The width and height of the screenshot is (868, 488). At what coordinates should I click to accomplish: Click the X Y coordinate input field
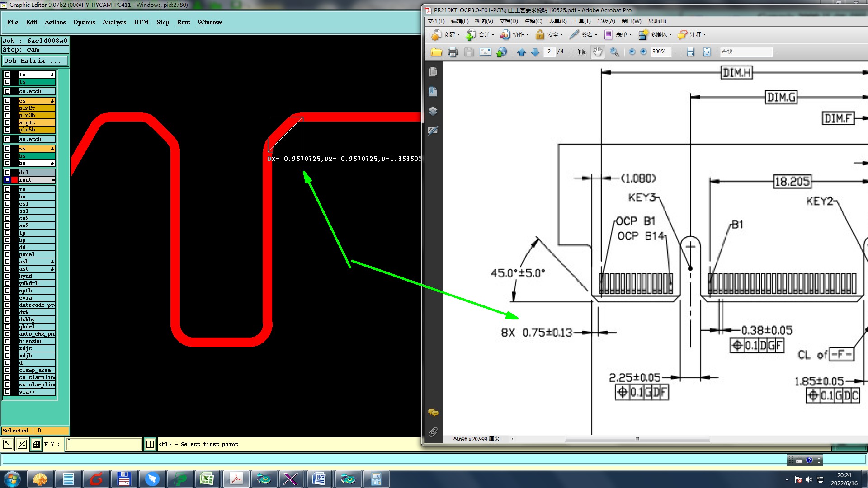(x=104, y=444)
